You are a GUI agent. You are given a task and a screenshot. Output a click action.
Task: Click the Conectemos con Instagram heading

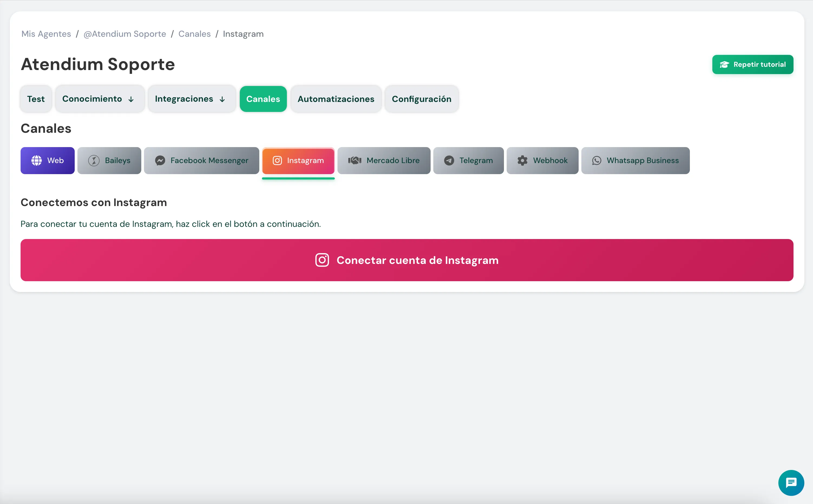pyautogui.click(x=94, y=202)
